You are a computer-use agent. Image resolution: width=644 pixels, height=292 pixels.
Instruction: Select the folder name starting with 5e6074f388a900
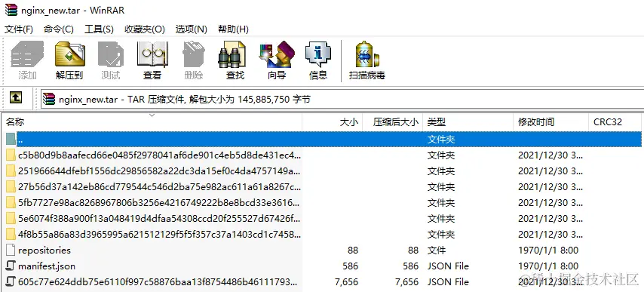pos(159,219)
